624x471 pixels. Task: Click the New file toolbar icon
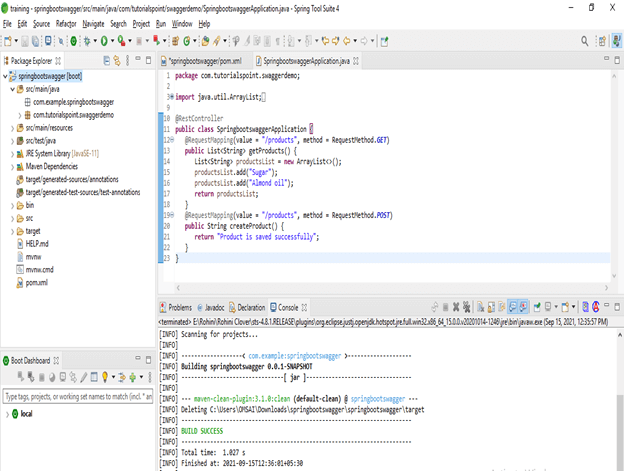click(9, 41)
